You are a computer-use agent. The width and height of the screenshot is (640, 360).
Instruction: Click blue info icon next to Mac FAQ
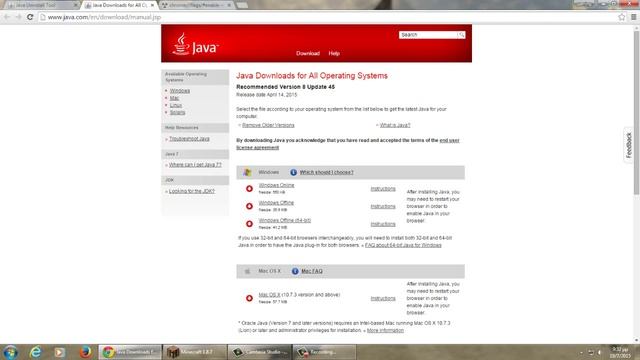pos(295,271)
